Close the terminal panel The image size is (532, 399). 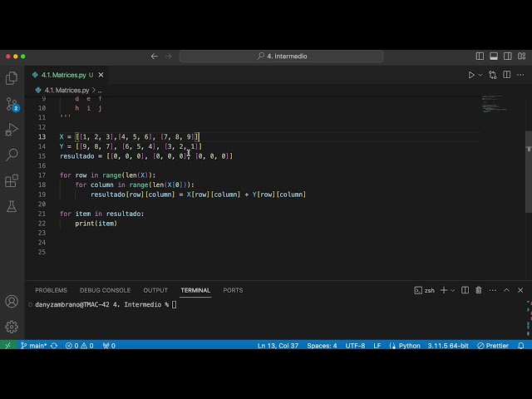pos(520,290)
